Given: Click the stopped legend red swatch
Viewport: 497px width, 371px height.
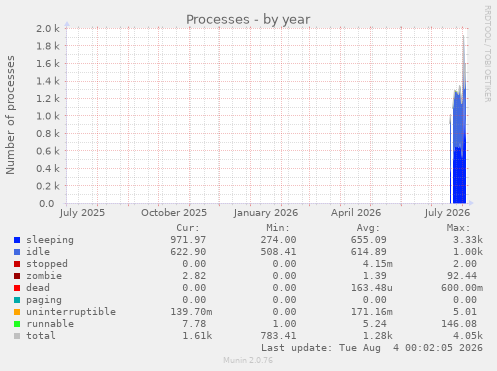Looking at the screenshot, I should pyautogui.click(x=17, y=264).
